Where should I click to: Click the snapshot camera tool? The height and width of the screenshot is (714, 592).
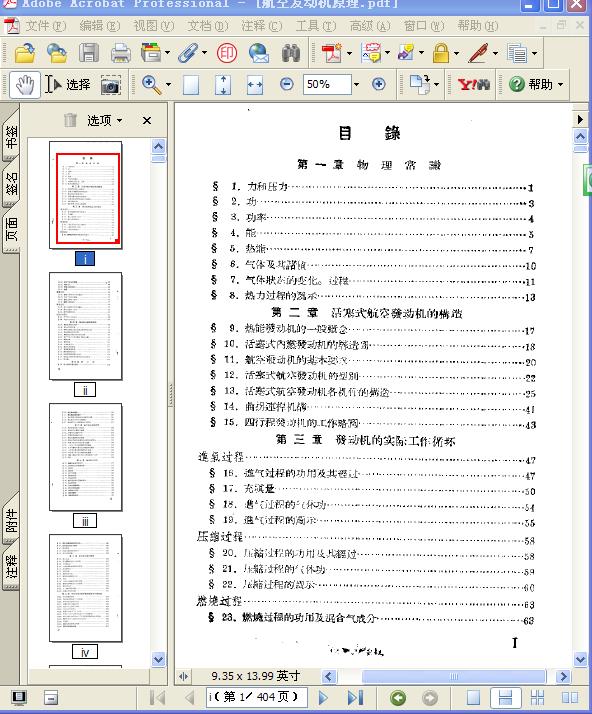point(111,85)
